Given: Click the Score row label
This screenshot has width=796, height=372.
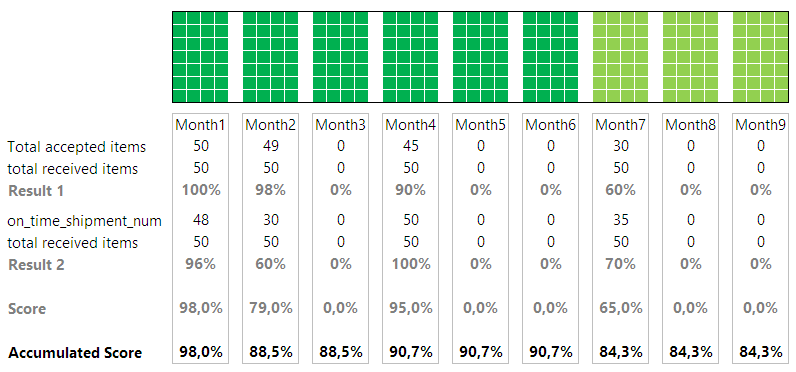Looking at the screenshot, I should pyautogui.click(x=27, y=309).
